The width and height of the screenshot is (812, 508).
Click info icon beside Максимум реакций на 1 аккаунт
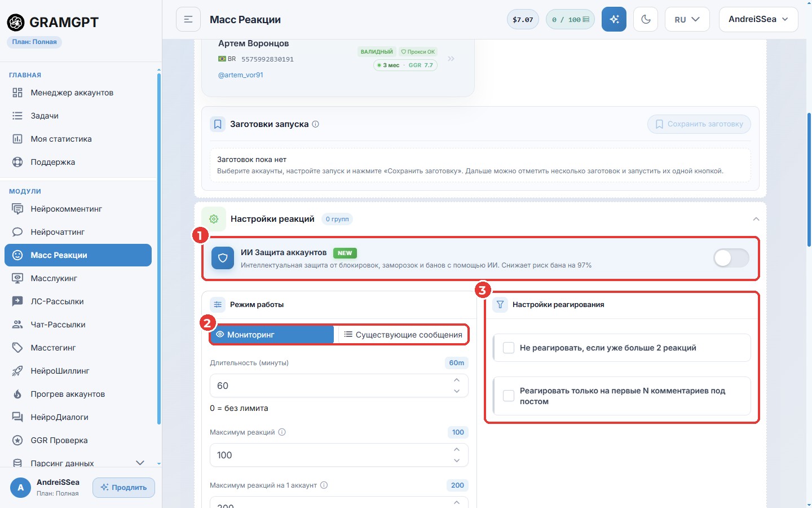tap(324, 485)
